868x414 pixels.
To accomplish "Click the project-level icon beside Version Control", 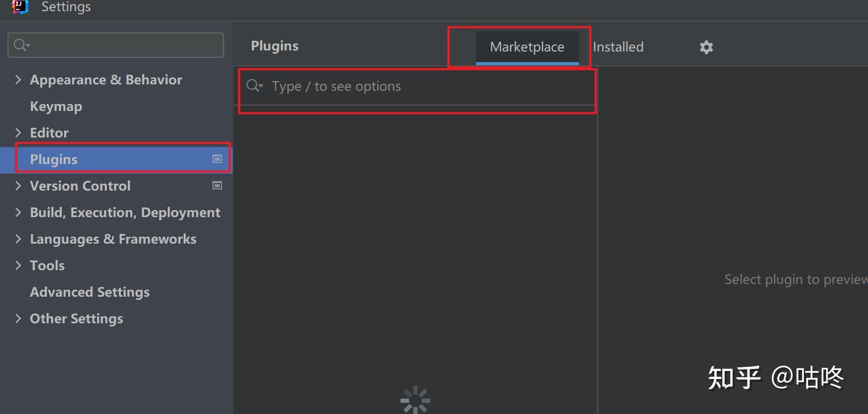I will pos(217,185).
